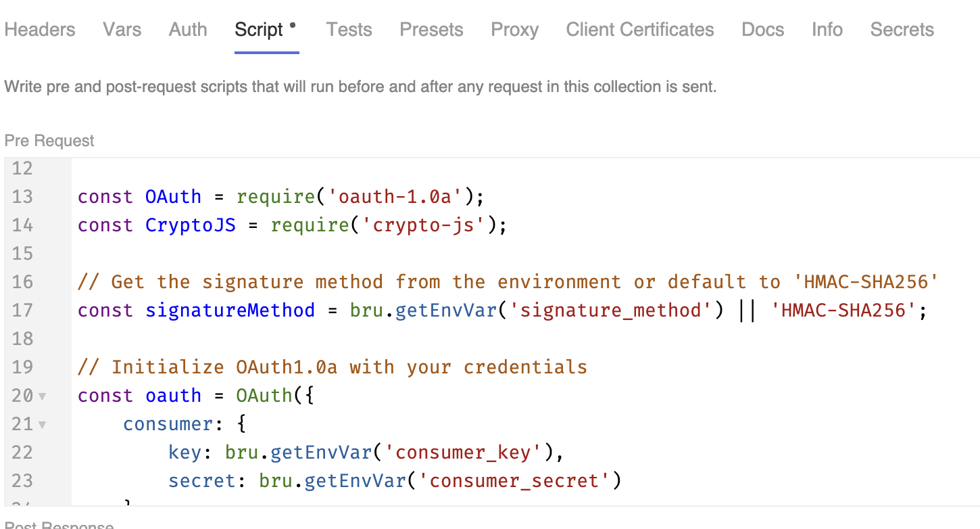The width and height of the screenshot is (980, 529).
Task: Select the Auth tab
Action: 188,30
